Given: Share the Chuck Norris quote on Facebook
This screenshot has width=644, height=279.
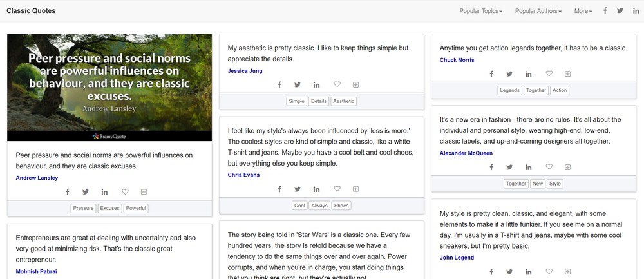Looking at the screenshot, I should (491, 74).
